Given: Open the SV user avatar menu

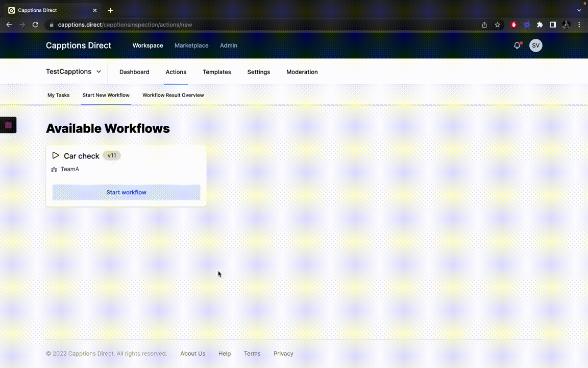Looking at the screenshot, I should coord(535,45).
